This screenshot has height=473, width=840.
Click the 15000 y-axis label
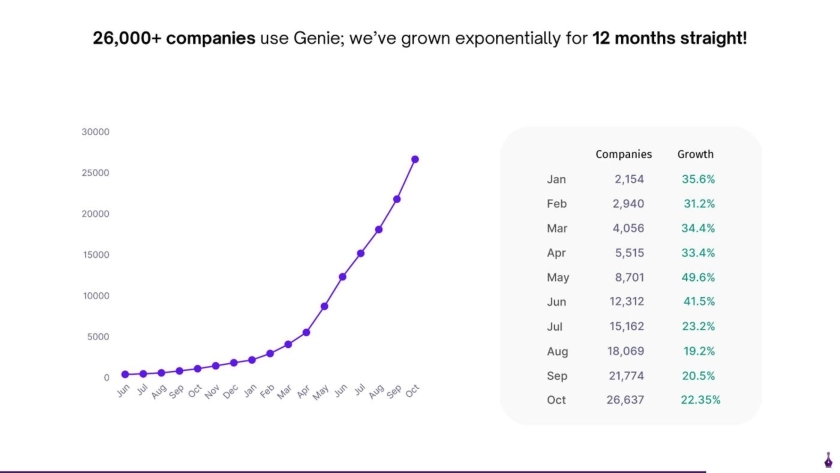point(96,255)
